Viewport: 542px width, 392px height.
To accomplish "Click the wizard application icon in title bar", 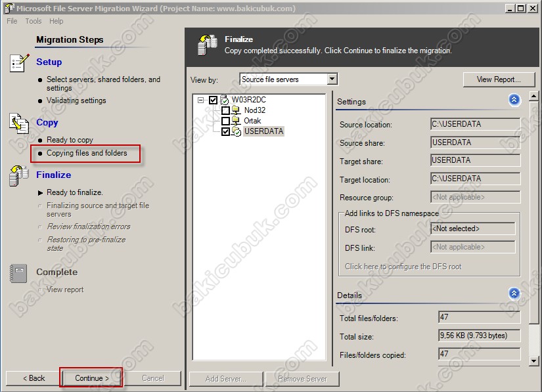I will point(9,9).
